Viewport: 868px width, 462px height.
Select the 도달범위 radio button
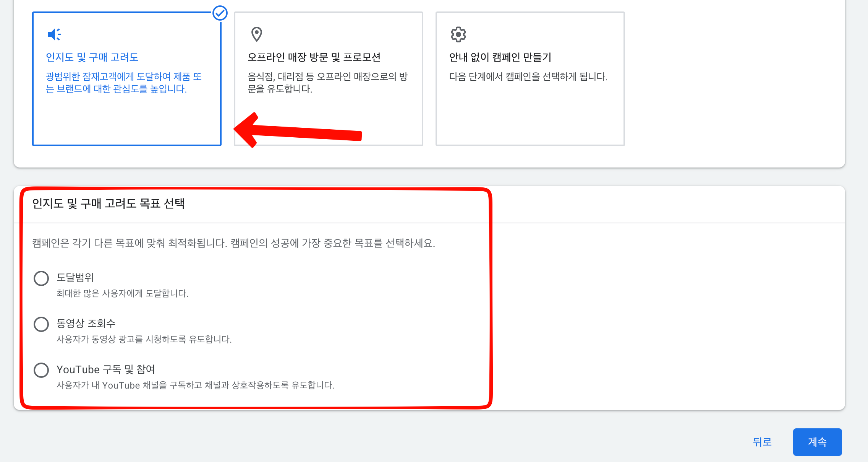41,278
